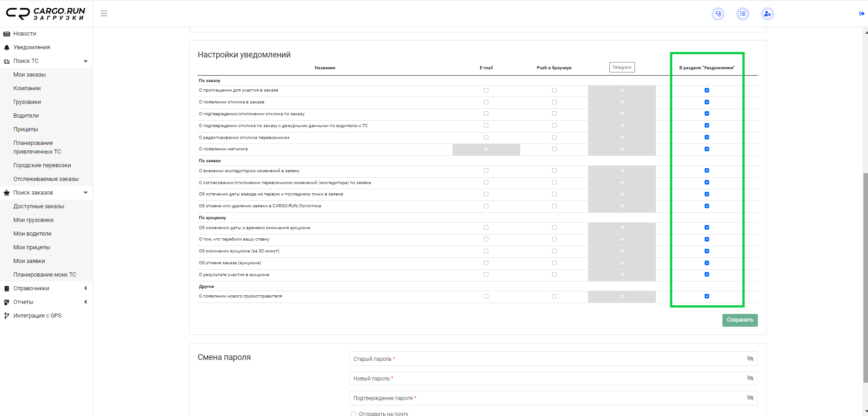Uncheck Уведомления box for результате участия в аукционе
Viewport: 868px width, 416px height.
[707, 274]
